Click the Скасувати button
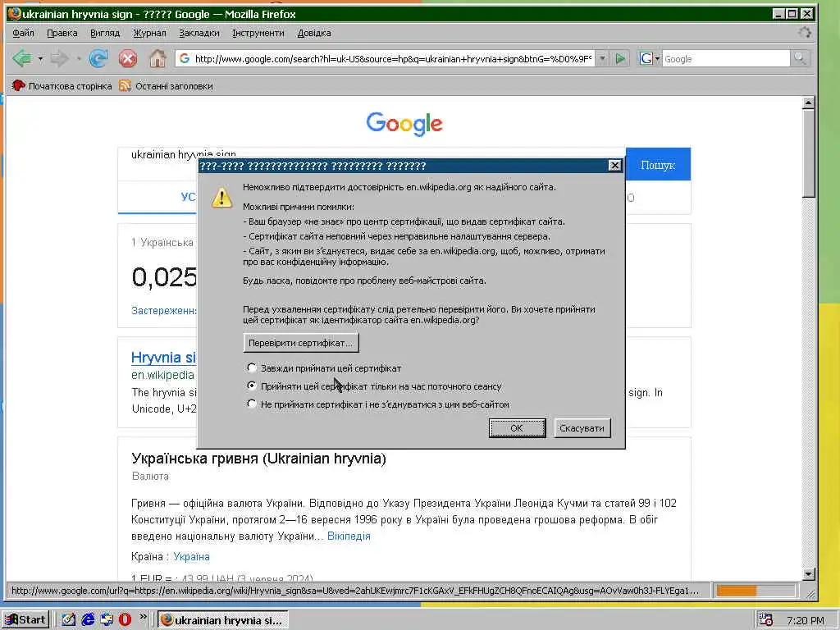The height and width of the screenshot is (630, 840). (582, 428)
